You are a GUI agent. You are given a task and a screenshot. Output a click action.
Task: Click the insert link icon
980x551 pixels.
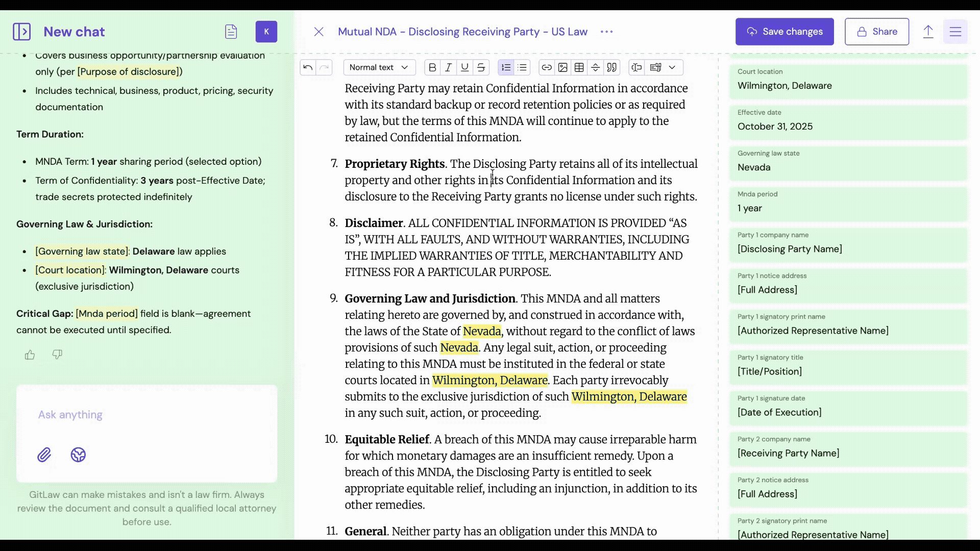[x=547, y=67]
